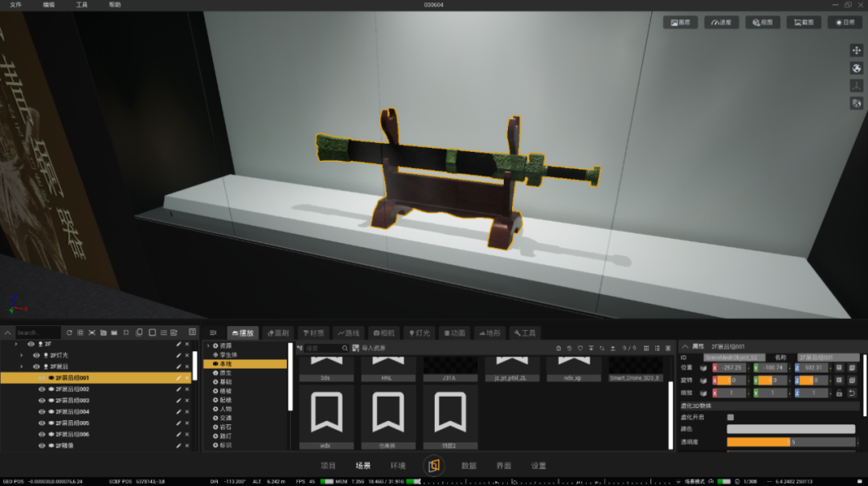Expand the 资源 category in asset tree
Viewport: 868px width, 486px height.
pyautogui.click(x=209, y=345)
